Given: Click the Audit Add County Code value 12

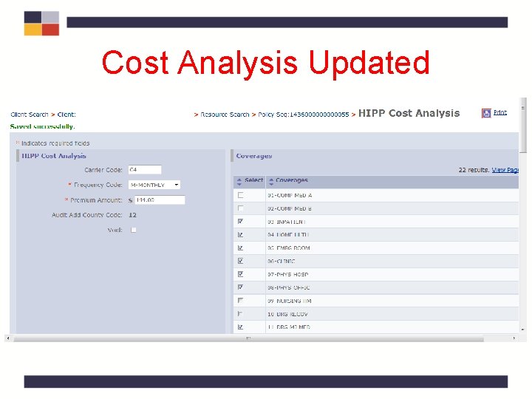Looking at the screenshot, I should point(133,215).
